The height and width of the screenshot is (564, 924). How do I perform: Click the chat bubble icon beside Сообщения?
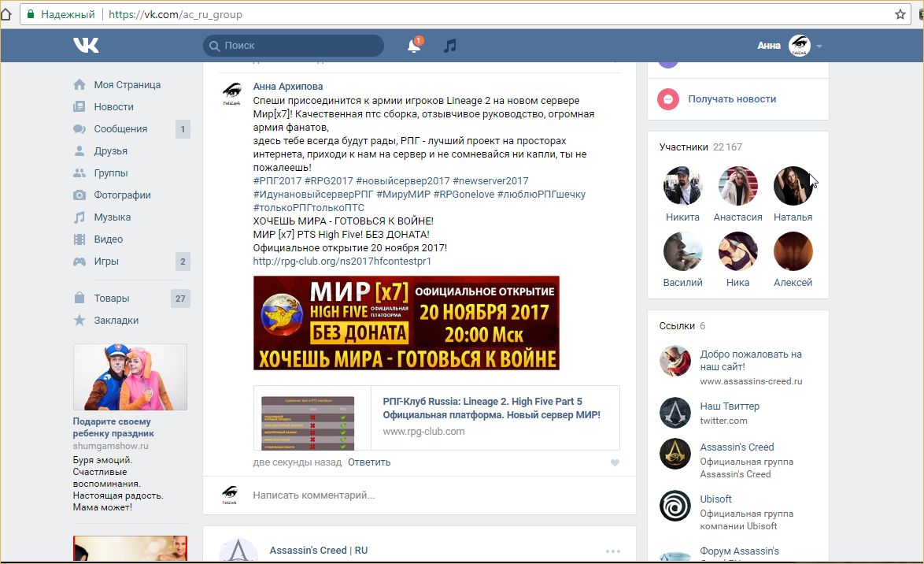click(79, 128)
